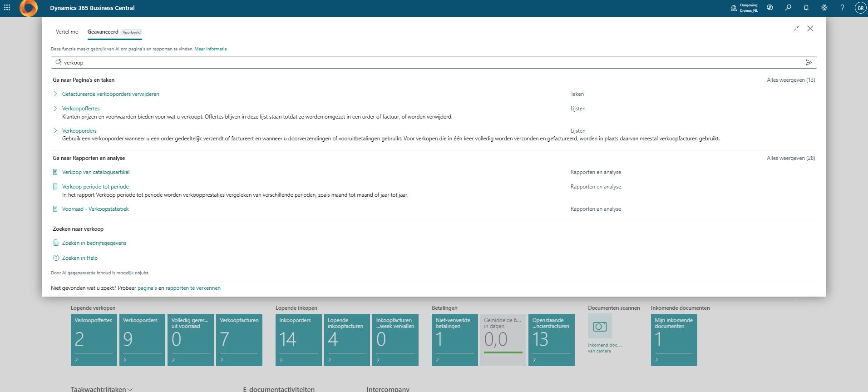Click the camera icon under Documenten scannen
Image resolution: width=868 pixels, height=392 pixels.
(600, 327)
